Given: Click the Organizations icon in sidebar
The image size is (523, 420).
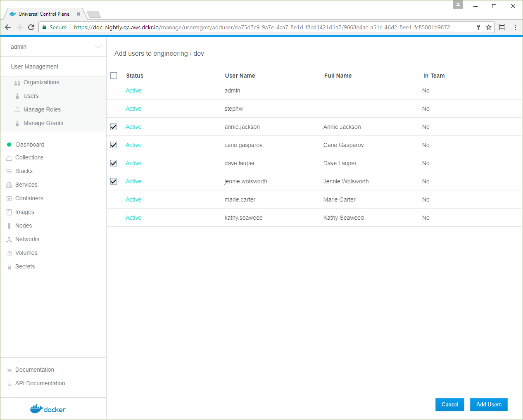Looking at the screenshot, I should 17,83.
